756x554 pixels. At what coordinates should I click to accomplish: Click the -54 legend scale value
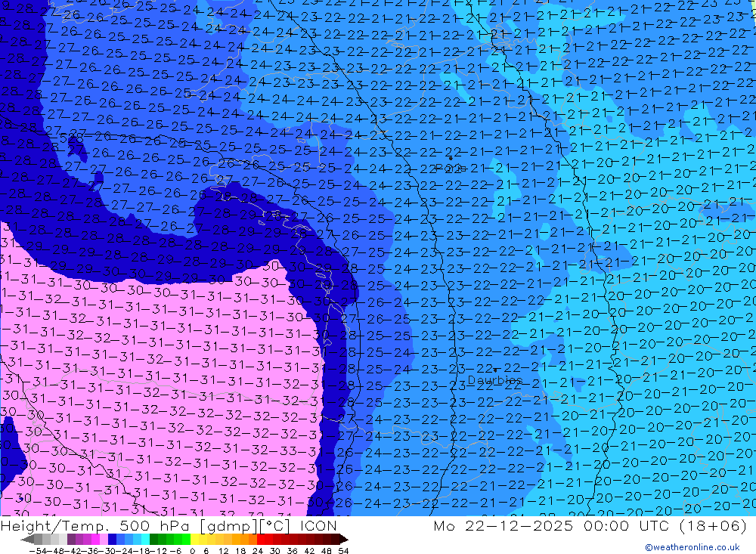[x=38, y=551]
